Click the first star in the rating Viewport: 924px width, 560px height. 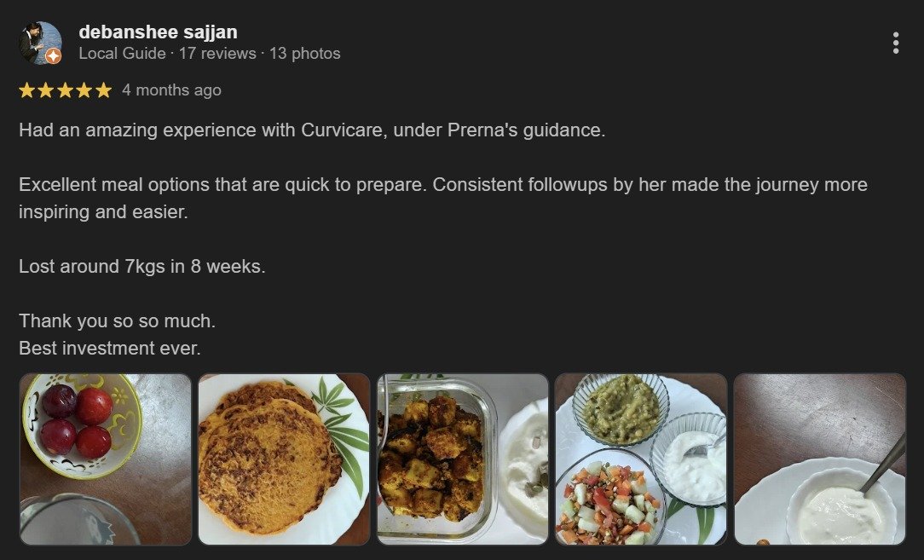click(x=27, y=90)
